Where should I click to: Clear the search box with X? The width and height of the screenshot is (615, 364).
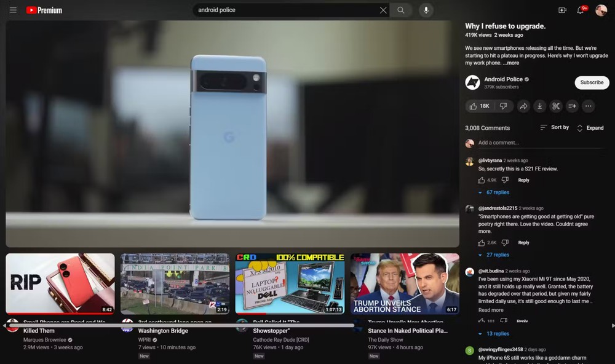(383, 10)
